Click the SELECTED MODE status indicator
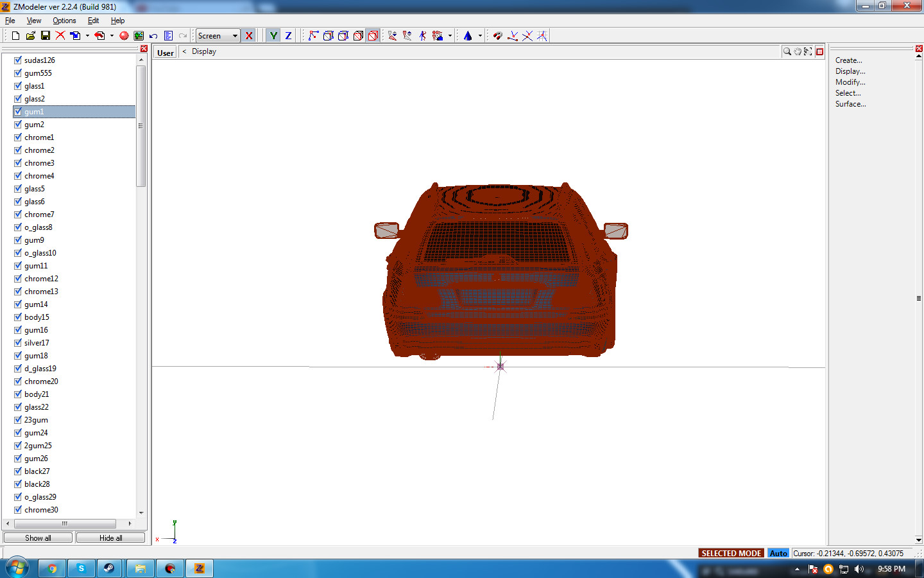The image size is (924, 578). point(731,553)
